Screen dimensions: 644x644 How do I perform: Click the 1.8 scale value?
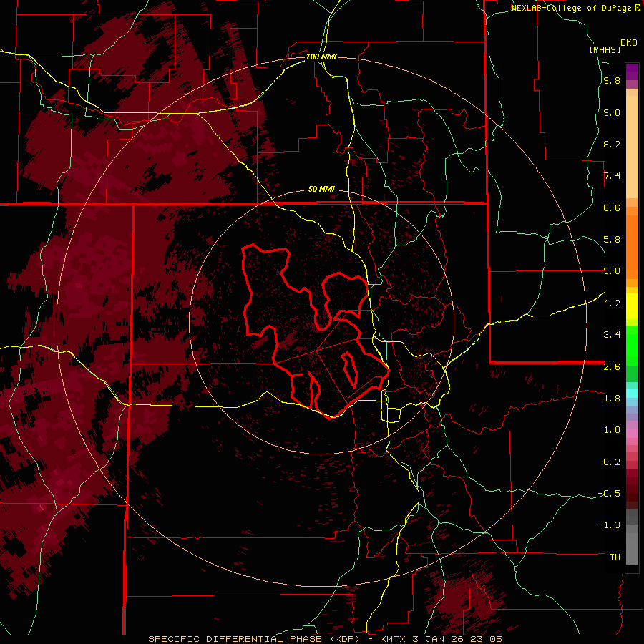pos(612,399)
